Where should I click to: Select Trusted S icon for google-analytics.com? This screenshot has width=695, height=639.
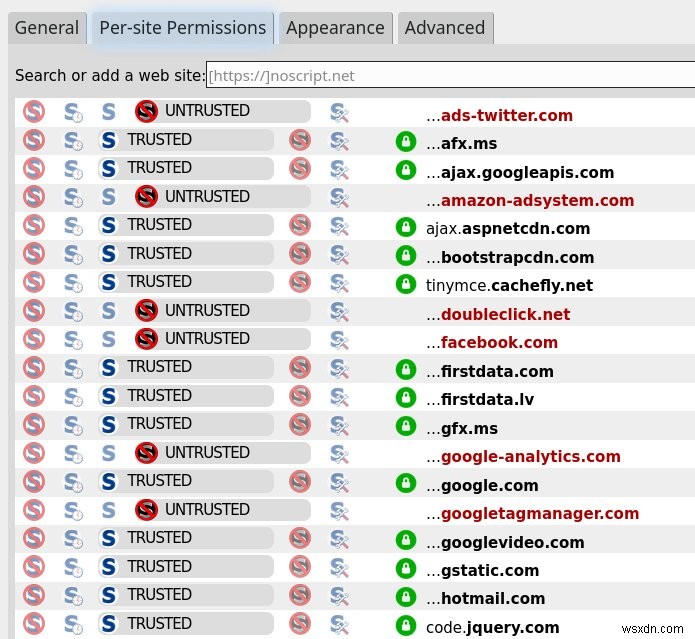point(109,453)
